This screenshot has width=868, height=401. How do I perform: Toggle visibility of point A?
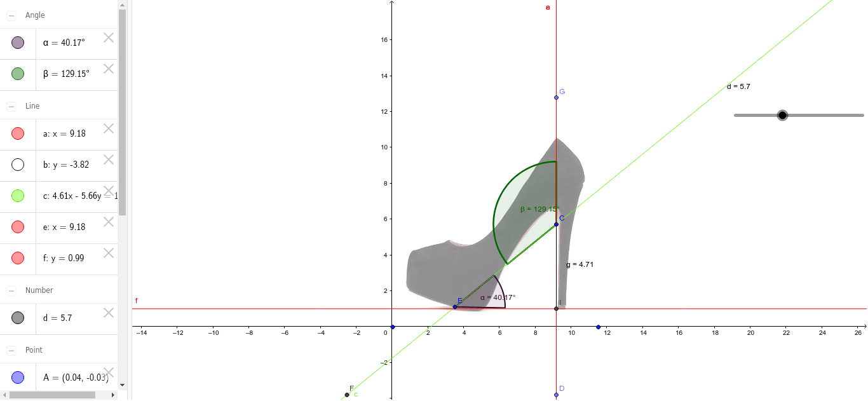click(18, 377)
